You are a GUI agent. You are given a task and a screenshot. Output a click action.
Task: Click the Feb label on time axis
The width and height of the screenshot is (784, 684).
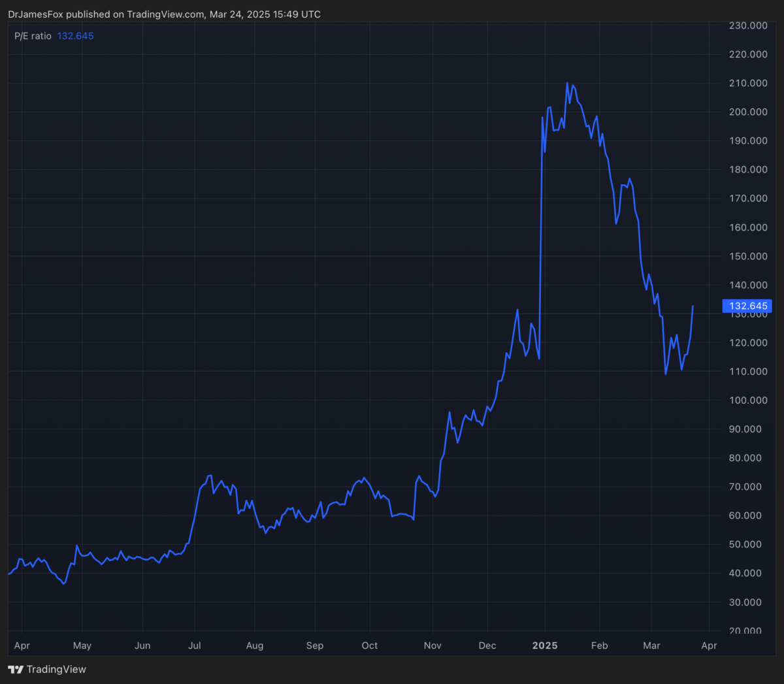(599, 645)
